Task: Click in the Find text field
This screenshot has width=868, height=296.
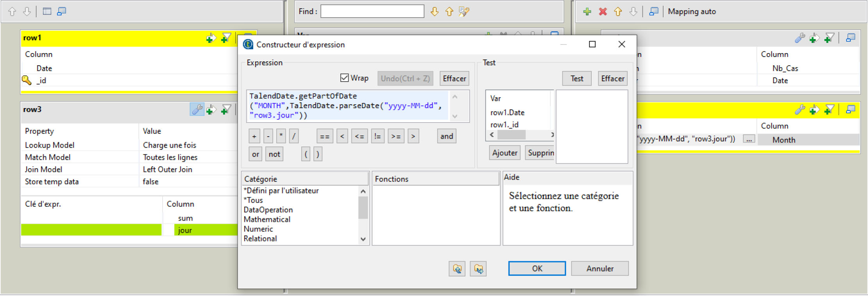Action: pos(372,11)
